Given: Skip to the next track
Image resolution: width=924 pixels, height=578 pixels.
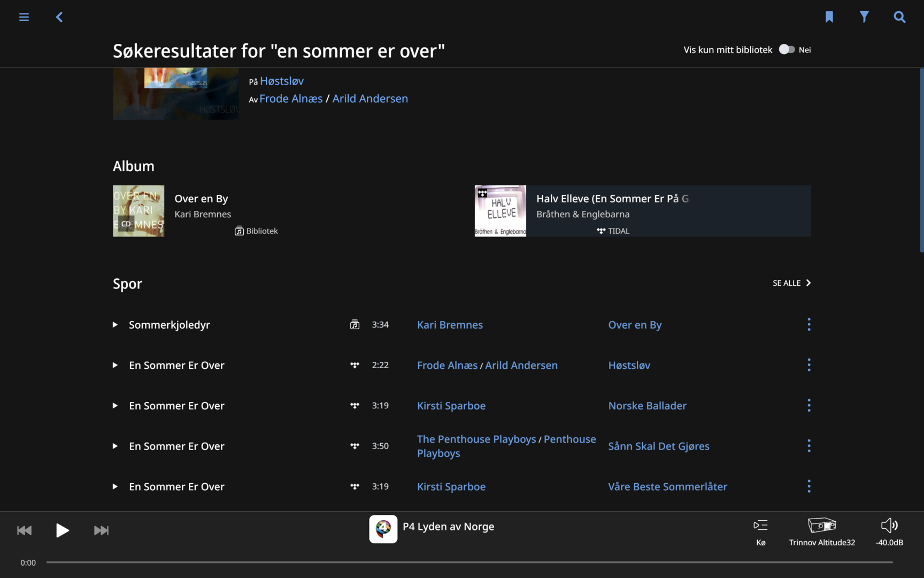Looking at the screenshot, I should pyautogui.click(x=101, y=530).
